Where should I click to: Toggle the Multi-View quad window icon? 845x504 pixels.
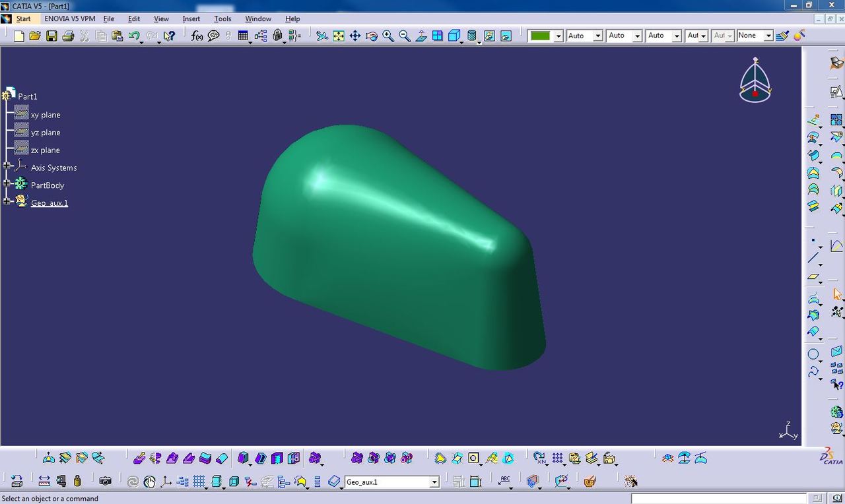(x=438, y=36)
